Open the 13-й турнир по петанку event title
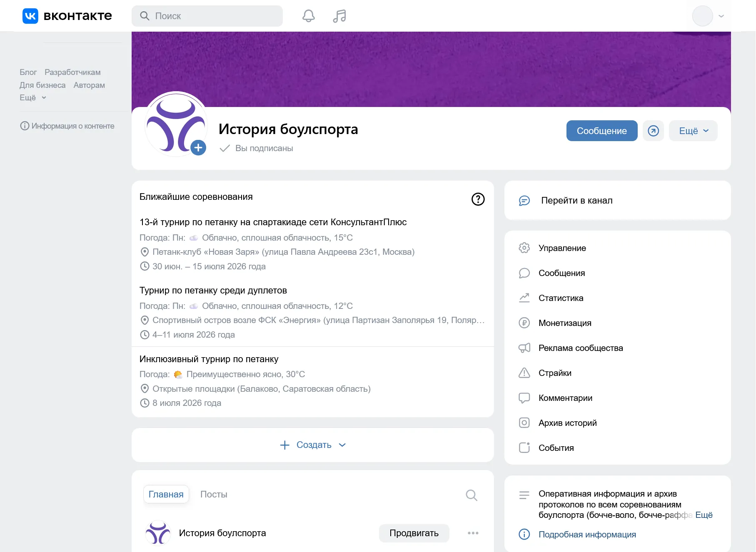This screenshot has width=756, height=552. coord(273,222)
